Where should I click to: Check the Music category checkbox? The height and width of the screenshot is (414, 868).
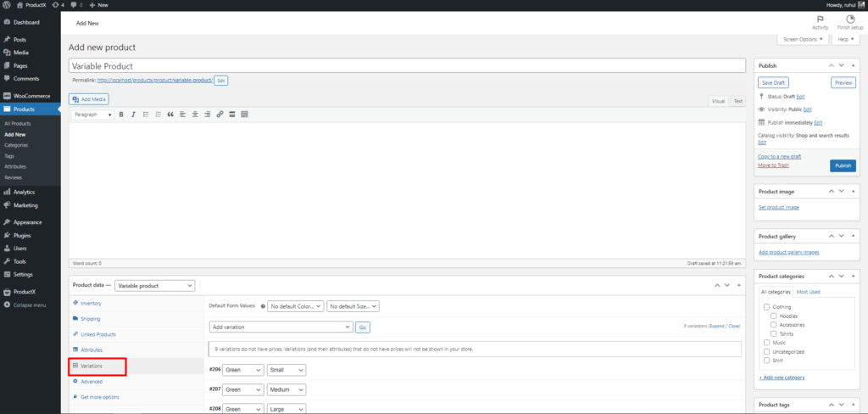[x=766, y=343]
